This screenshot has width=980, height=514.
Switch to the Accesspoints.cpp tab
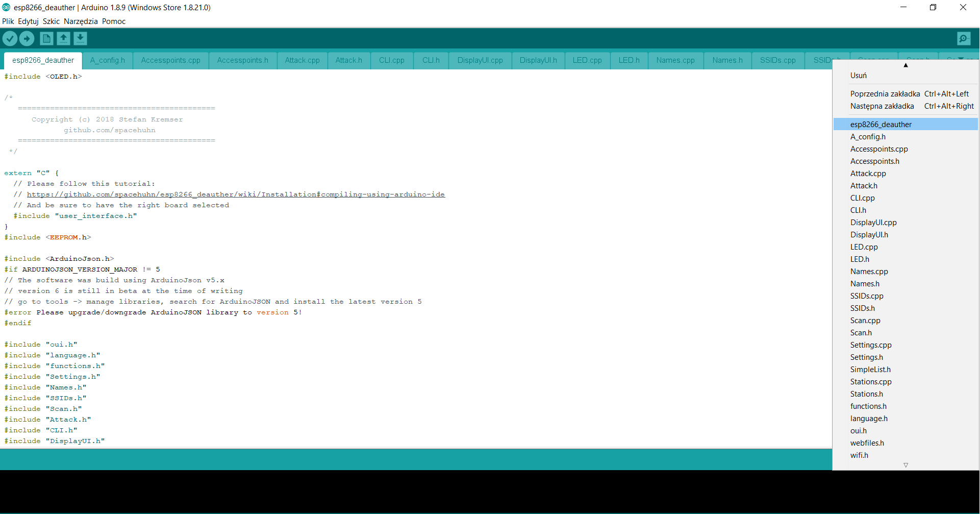pyautogui.click(x=171, y=60)
